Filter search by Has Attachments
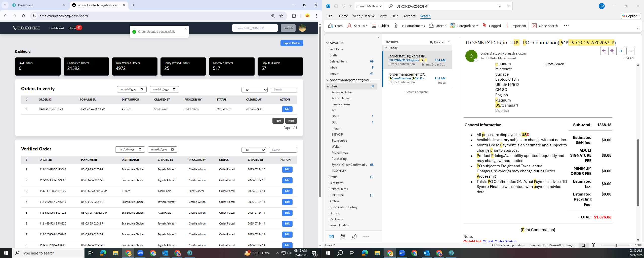This screenshot has width=644, height=258. 409,26
